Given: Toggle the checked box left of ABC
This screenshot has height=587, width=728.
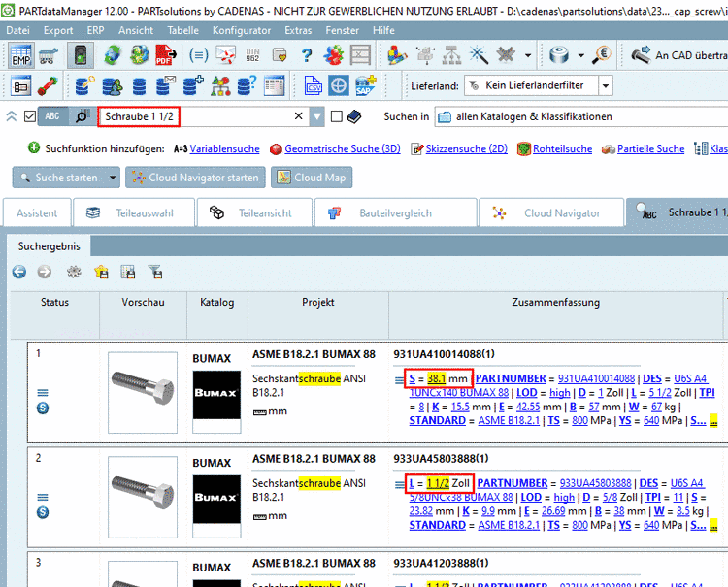Looking at the screenshot, I should (x=30, y=116).
